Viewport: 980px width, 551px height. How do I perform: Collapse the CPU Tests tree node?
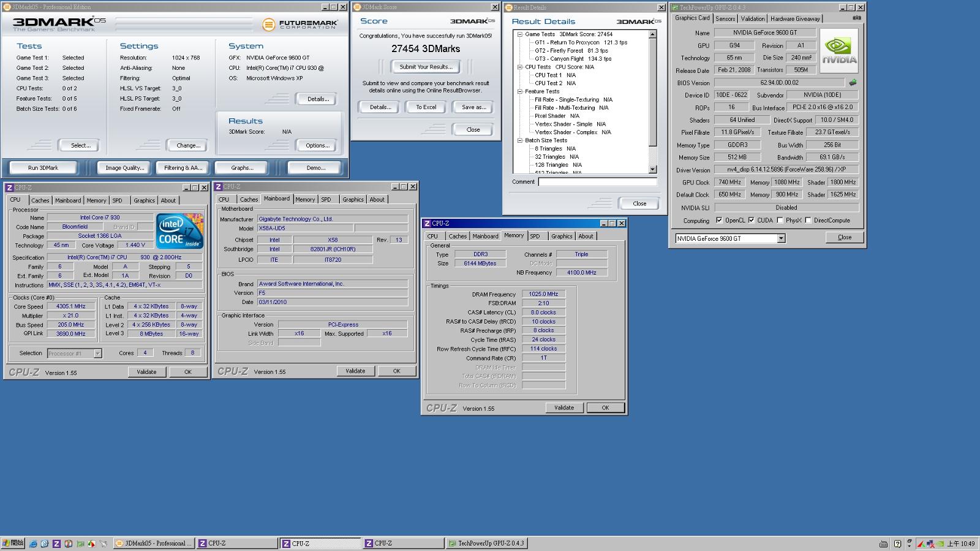520,67
